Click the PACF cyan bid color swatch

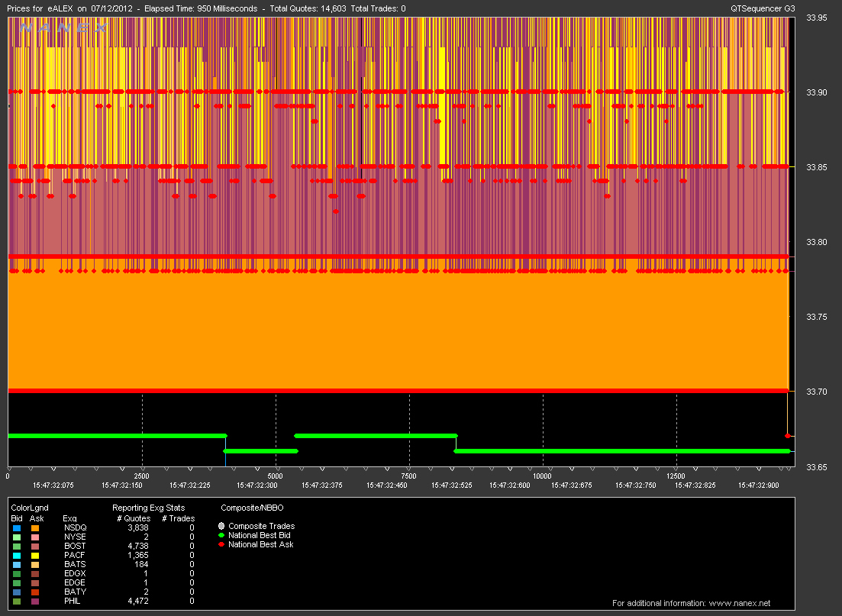pyautogui.click(x=17, y=555)
